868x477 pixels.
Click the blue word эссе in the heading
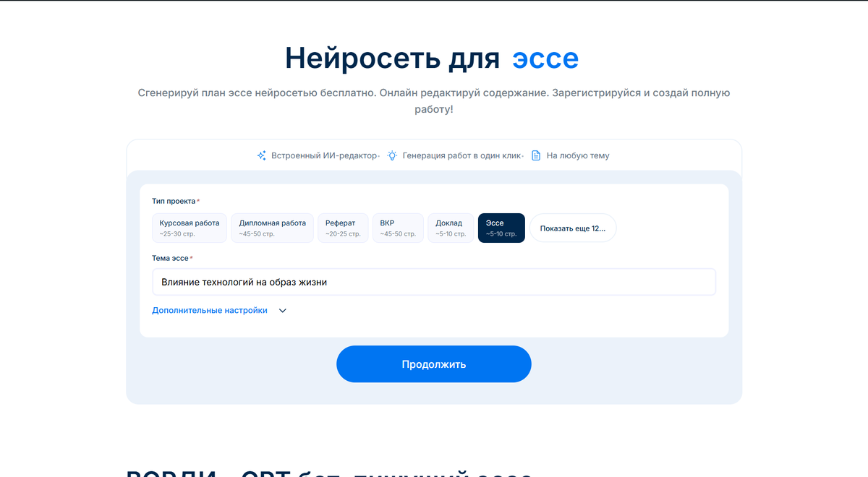point(546,59)
